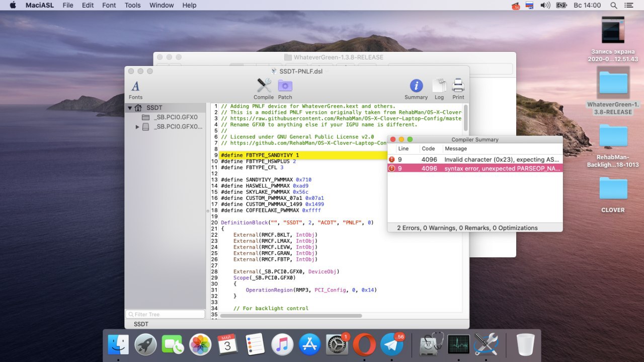Print the document via Print icon
This screenshot has height=362, width=644.
tap(458, 89)
